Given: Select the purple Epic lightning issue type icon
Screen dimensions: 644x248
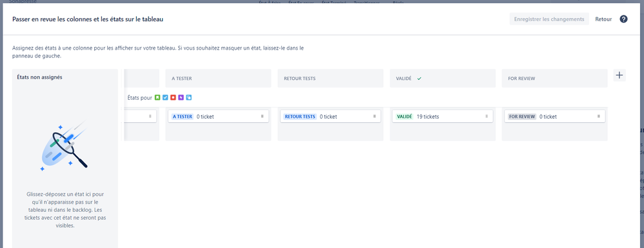Looking at the screenshot, I should [x=181, y=98].
